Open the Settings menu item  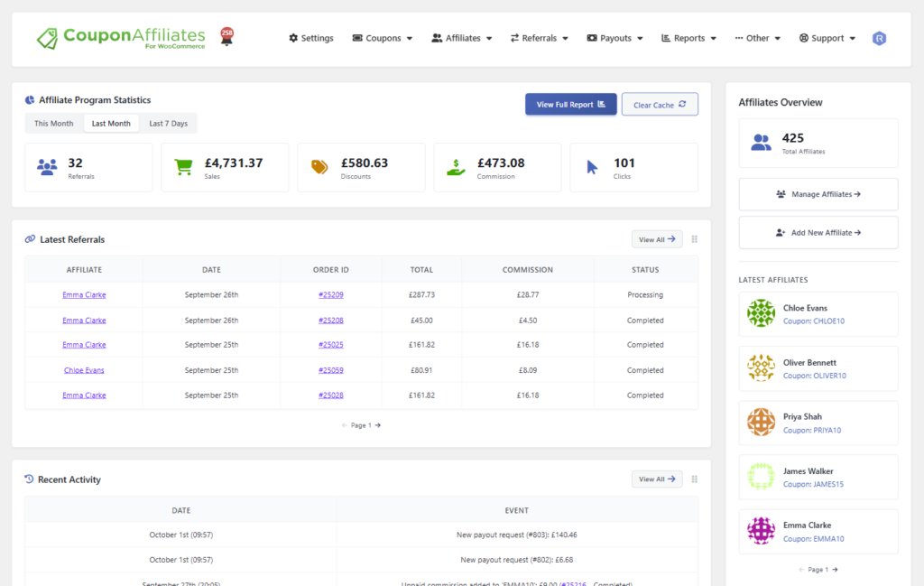311,38
